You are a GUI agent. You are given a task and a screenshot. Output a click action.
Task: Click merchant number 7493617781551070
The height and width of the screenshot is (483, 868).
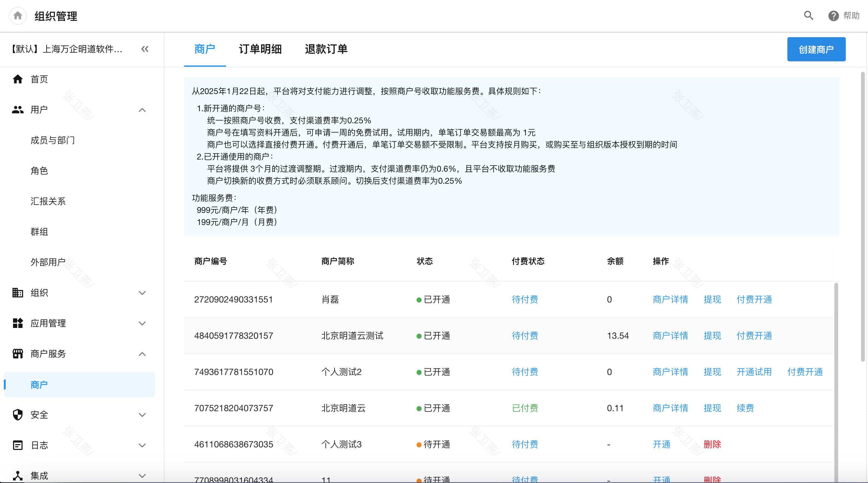234,372
